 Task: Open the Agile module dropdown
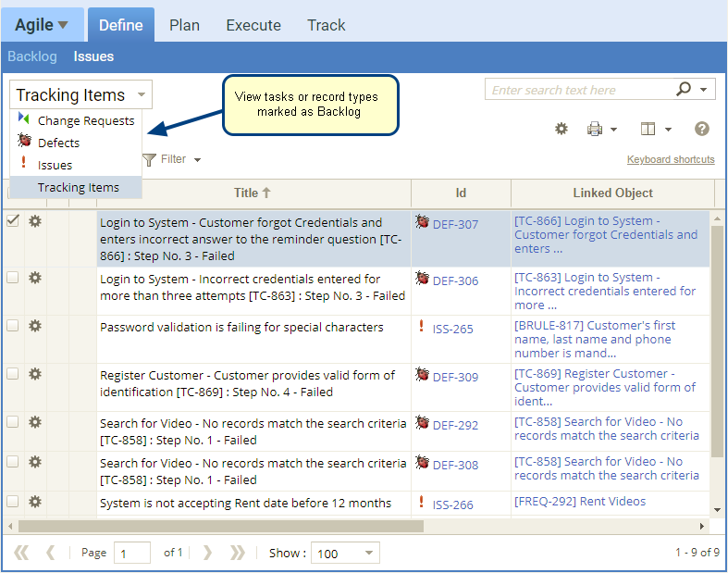click(x=43, y=25)
